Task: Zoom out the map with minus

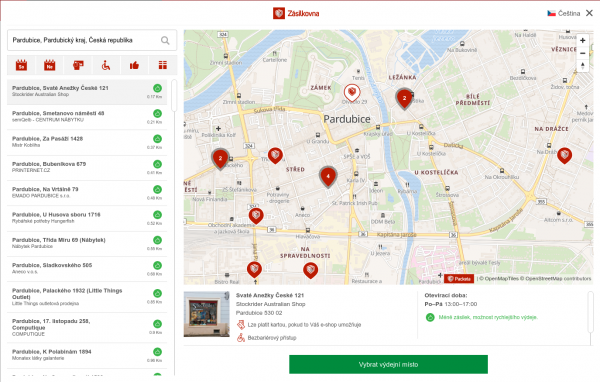Action: 582,53
